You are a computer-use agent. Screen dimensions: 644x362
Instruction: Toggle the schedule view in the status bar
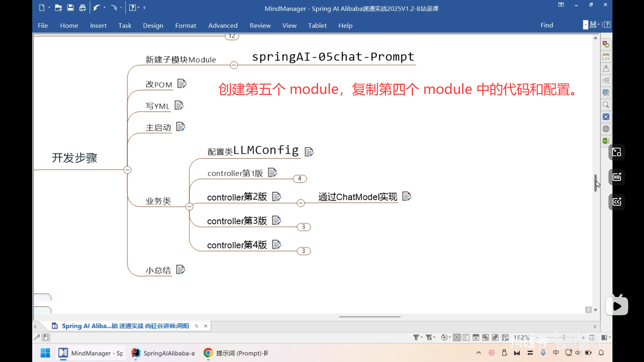pos(476,337)
